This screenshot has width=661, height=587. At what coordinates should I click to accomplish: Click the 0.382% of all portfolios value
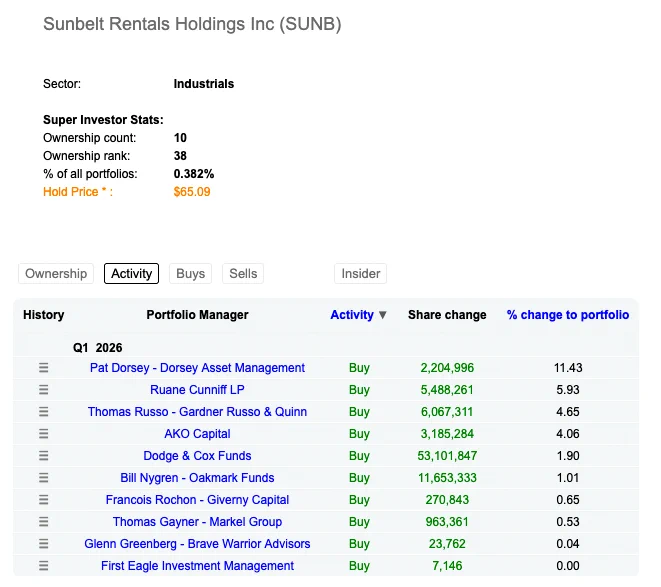coord(194,174)
